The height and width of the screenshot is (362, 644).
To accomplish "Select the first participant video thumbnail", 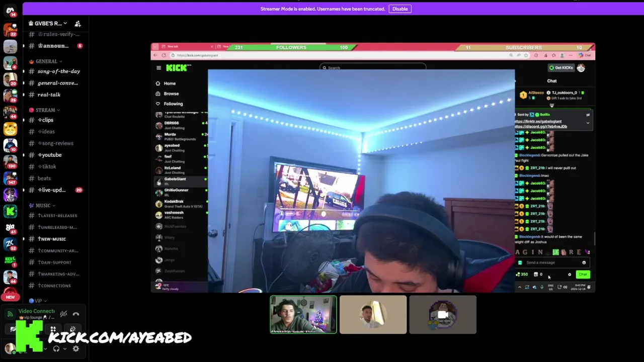I will (x=303, y=315).
